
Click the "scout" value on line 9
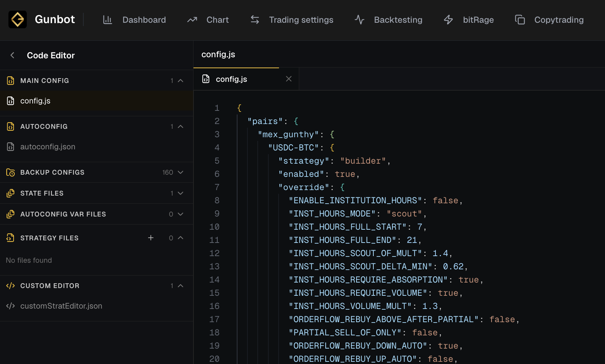pos(404,214)
